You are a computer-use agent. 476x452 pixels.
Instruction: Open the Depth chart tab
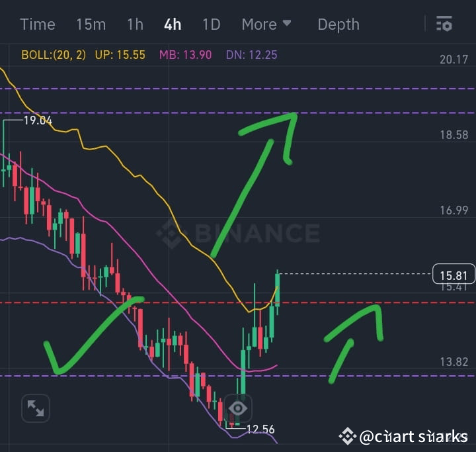[338, 24]
